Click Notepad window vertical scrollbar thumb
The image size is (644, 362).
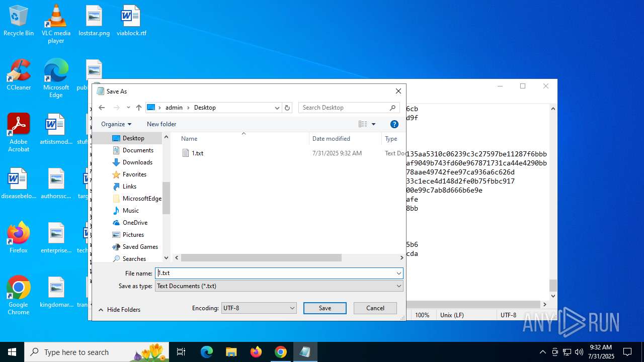553,286
